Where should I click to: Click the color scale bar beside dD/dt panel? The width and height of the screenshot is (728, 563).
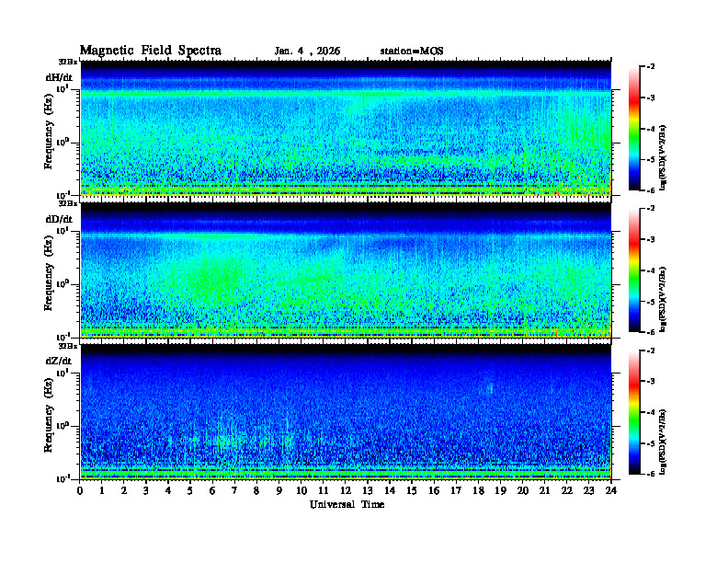point(634,270)
